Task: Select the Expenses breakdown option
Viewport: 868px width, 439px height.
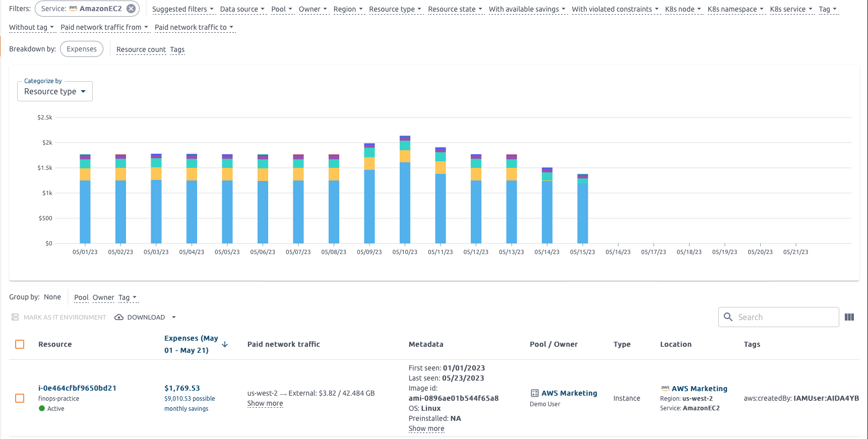Action: [82, 49]
